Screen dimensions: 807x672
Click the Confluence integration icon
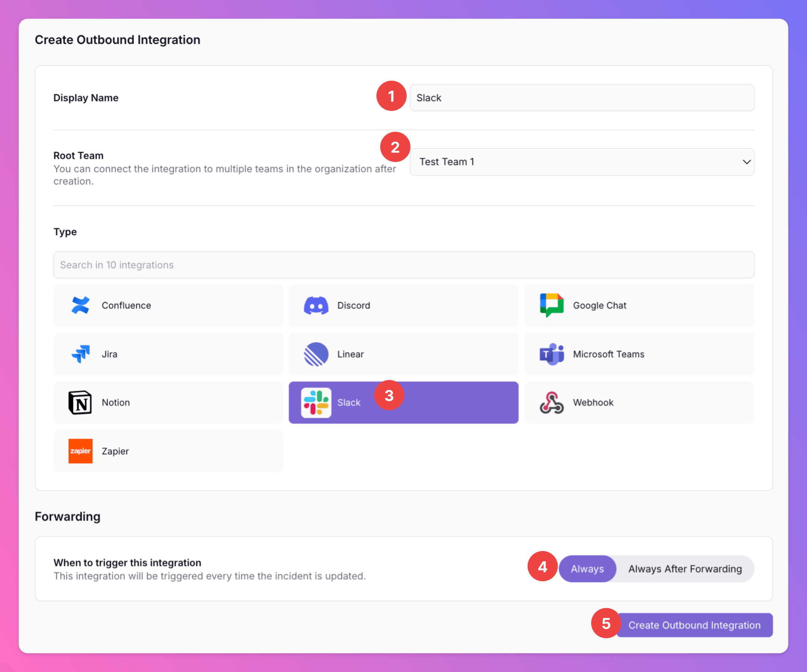point(80,305)
